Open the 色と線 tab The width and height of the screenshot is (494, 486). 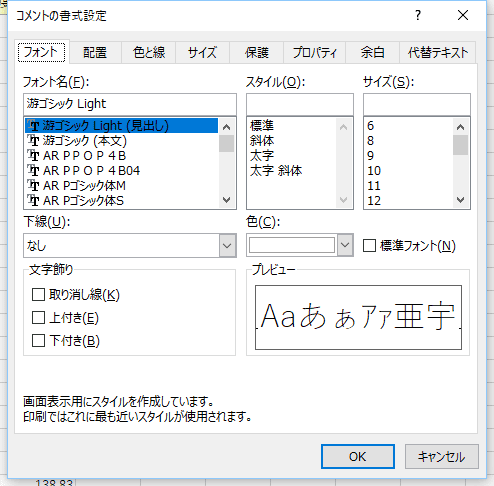pyautogui.click(x=149, y=53)
